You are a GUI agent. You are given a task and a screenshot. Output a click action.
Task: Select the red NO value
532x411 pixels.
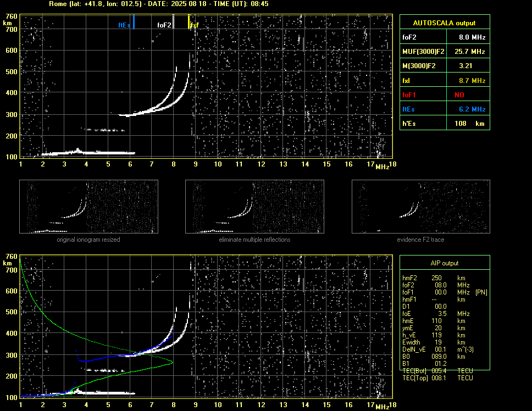click(459, 95)
